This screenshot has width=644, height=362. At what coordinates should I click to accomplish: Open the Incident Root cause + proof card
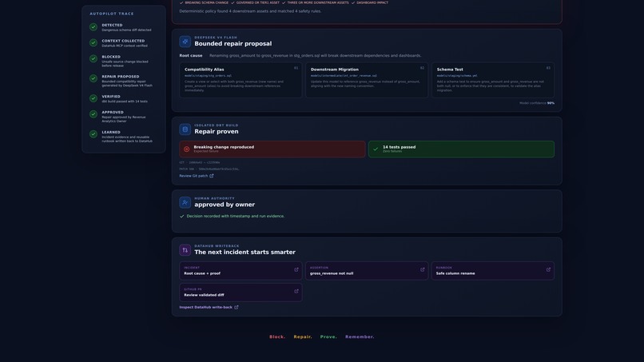coord(241,271)
